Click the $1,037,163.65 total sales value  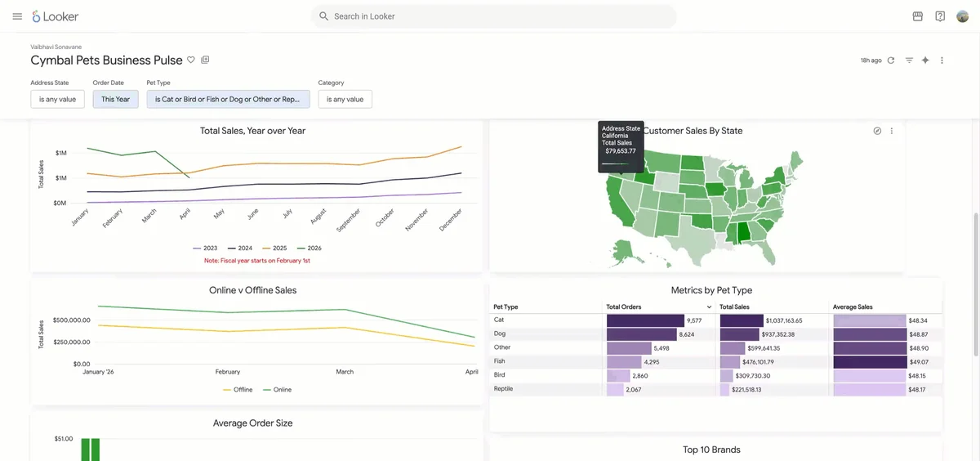(x=785, y=321)
